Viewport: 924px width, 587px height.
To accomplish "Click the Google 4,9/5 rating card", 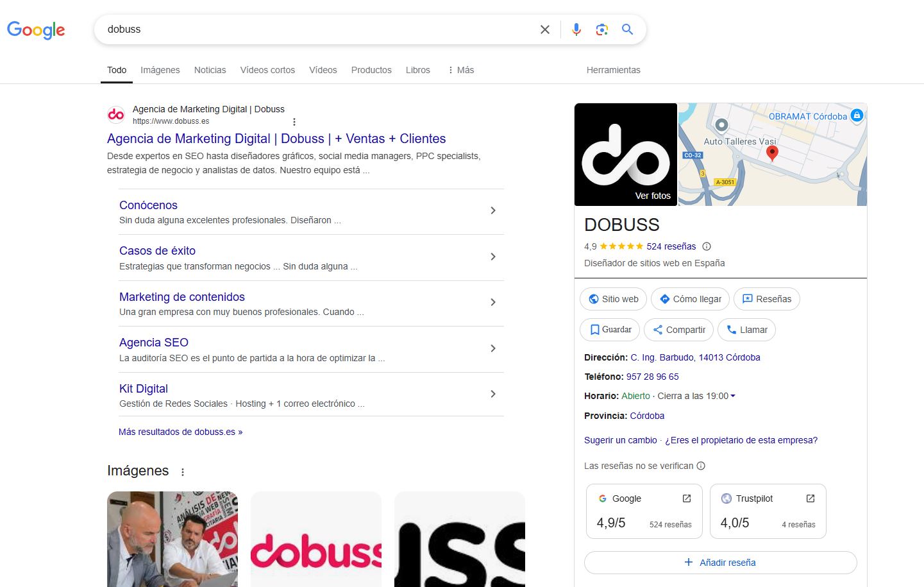I will [x=644, y=511].
